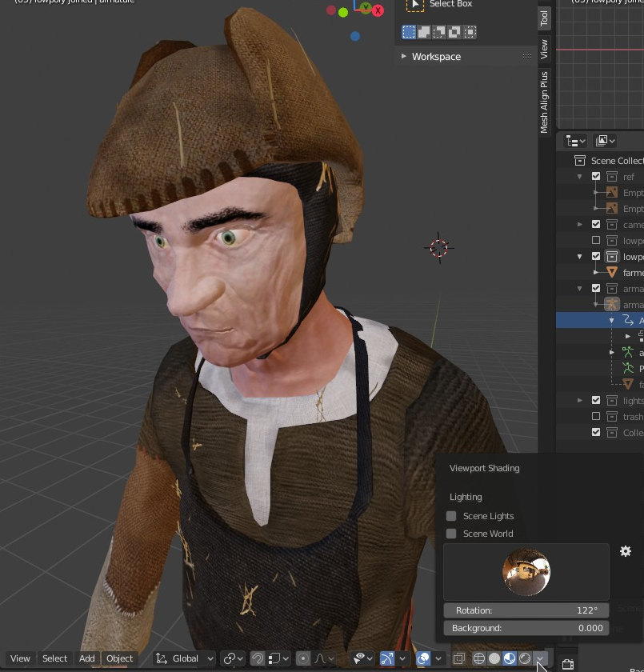
Task: Toggle the X-ray icon in viewport header
Action: tap(459, 658)
